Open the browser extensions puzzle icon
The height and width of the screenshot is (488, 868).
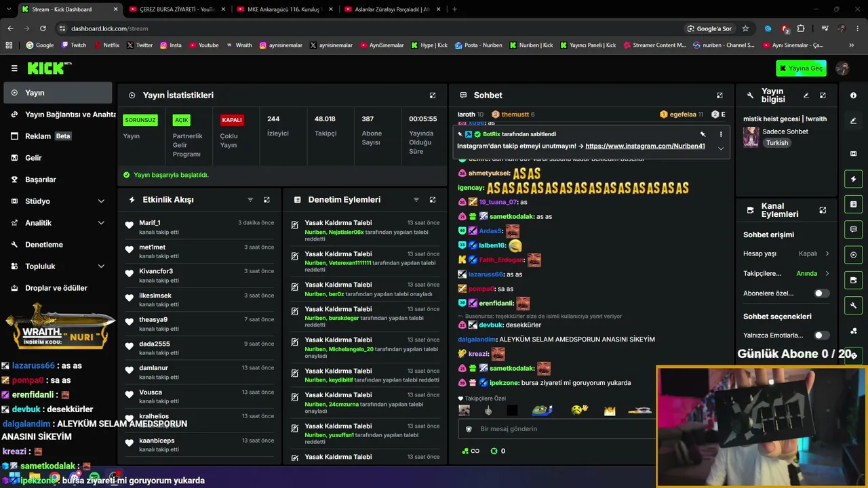(801, 28)
